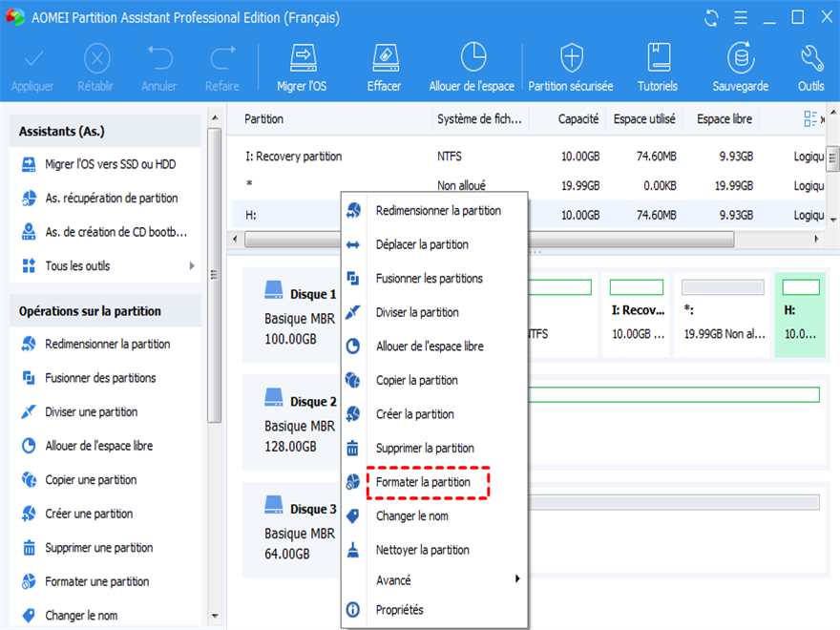Sort by Espace utilisé column header

(644, 119)
